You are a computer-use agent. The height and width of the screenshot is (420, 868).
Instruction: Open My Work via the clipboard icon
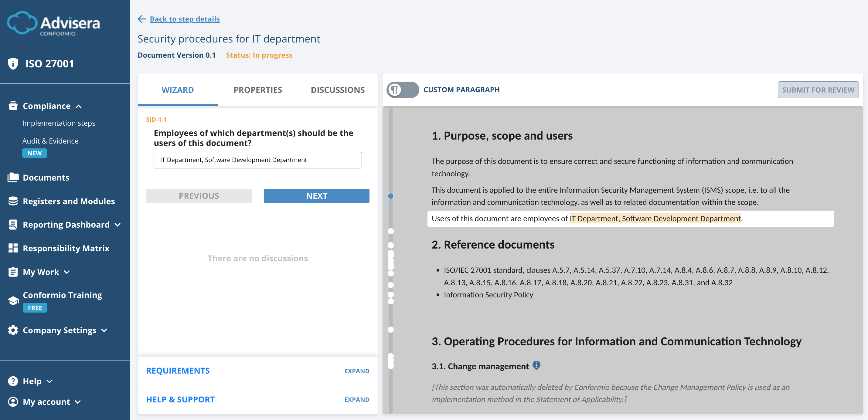13,272
